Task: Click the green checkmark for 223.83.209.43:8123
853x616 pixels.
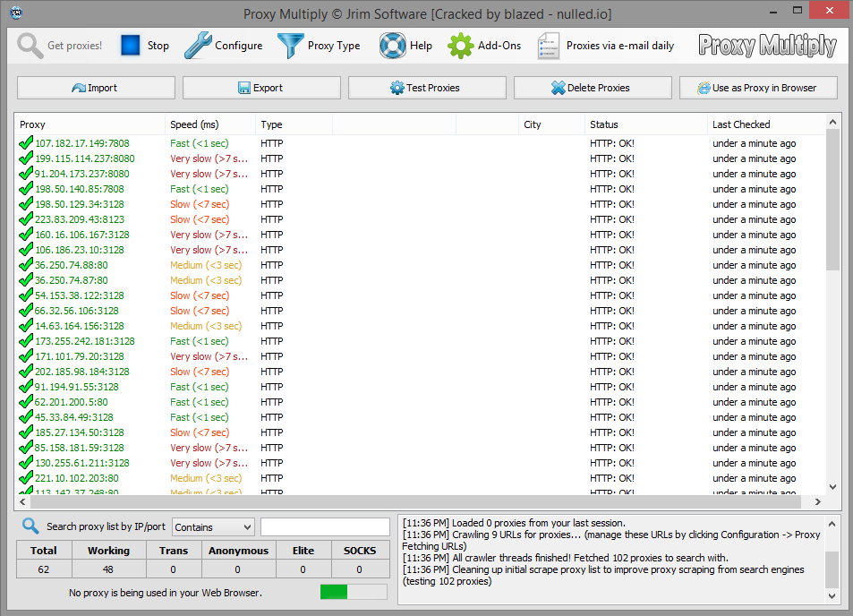Action: pos(26,219)
